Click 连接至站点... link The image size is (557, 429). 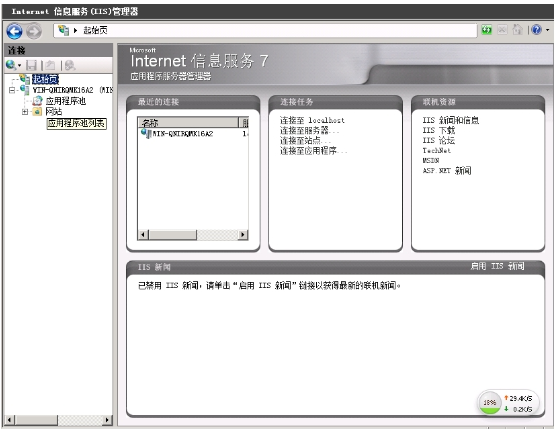click(305, 140)
